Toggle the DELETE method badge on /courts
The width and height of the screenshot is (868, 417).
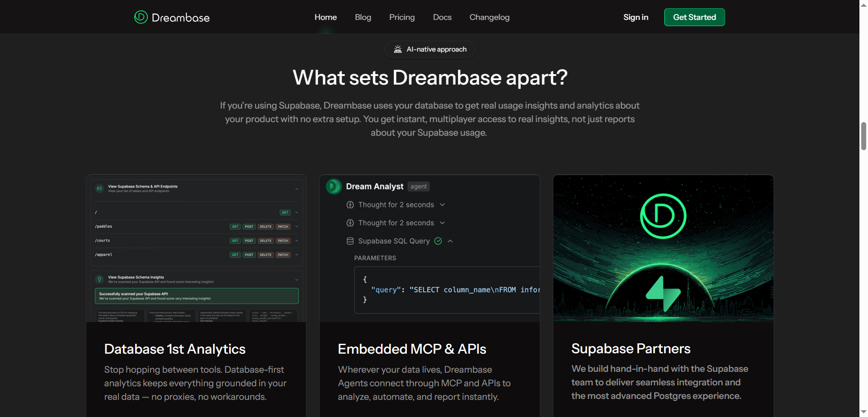click(x=265, y=240)
